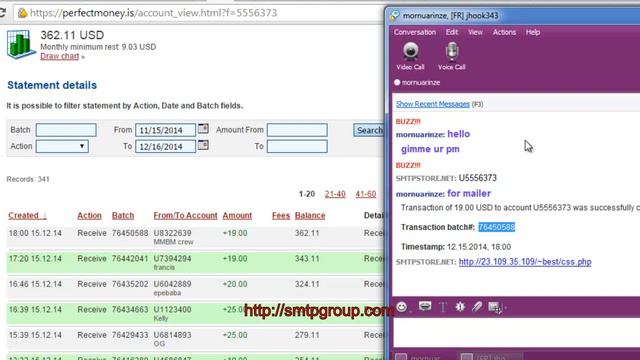Click account U6042889 epebaba row
The image size is (640, 360).
click(x=172, y=284)
